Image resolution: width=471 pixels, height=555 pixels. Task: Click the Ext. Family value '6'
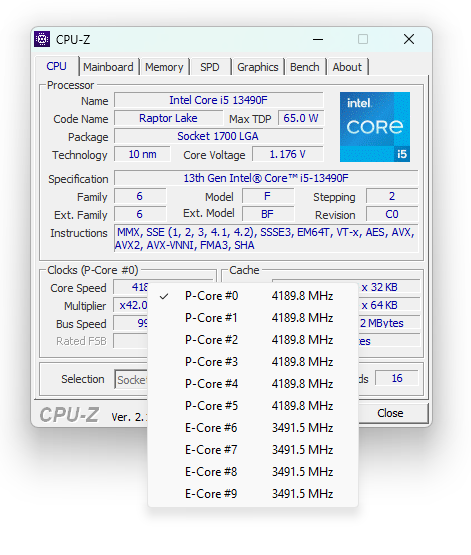[140, 214]
